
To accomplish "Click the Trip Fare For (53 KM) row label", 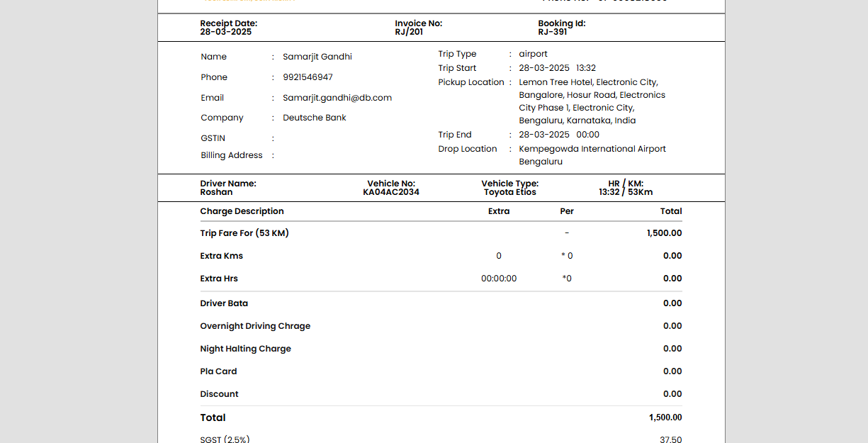I will click(x=244, y=233).
